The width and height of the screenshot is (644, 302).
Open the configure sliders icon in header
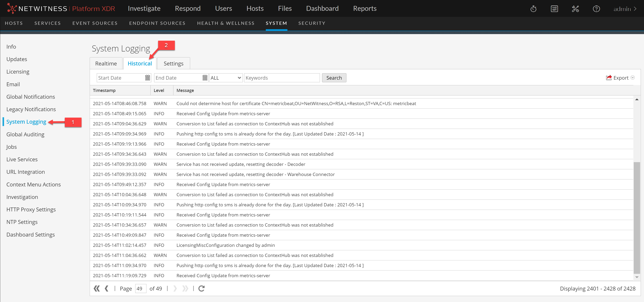[554, 9]
